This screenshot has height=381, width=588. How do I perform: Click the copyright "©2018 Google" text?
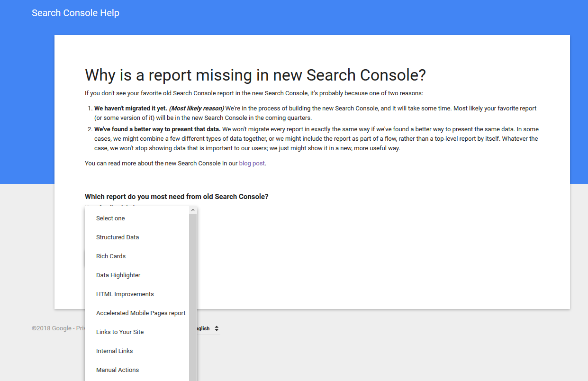[51, 328]
